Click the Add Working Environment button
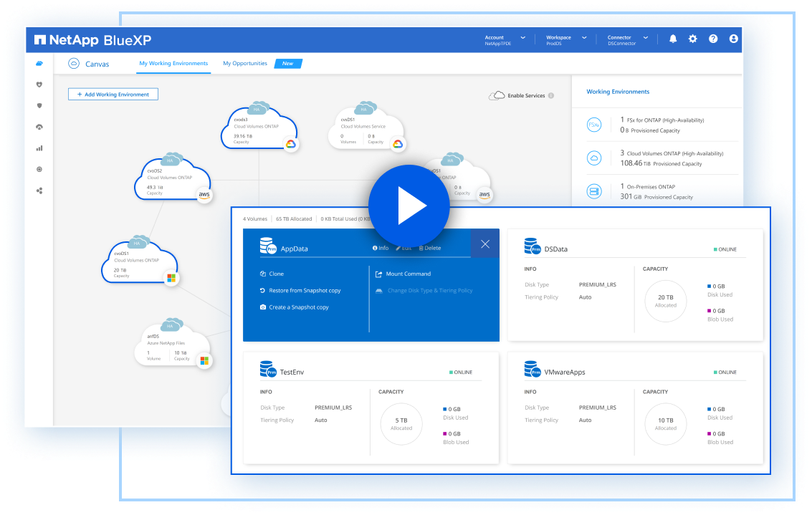812x515 pixels. tap(113, 95)
